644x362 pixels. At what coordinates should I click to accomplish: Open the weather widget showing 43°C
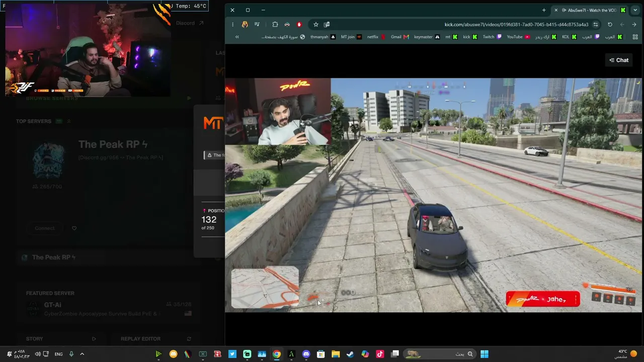(626, 354)
